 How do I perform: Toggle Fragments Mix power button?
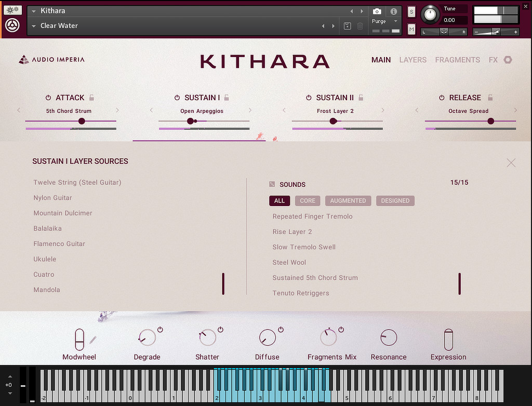(x=341, y=329)
